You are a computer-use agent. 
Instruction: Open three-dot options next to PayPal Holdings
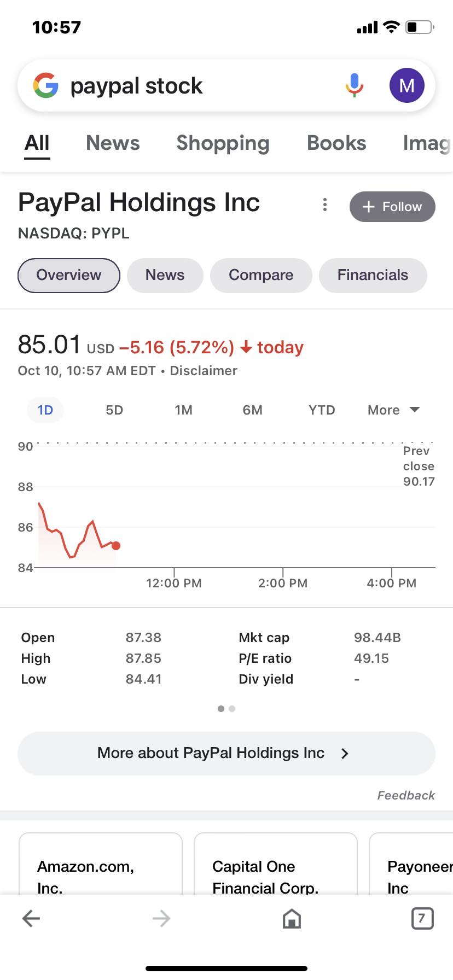[x=325, y=205]
